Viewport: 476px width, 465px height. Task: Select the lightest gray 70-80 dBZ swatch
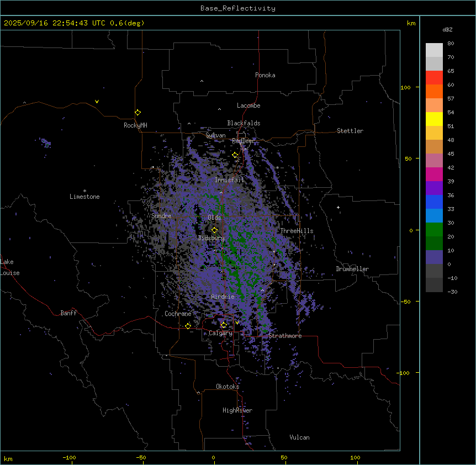click(x=434, y=50)
